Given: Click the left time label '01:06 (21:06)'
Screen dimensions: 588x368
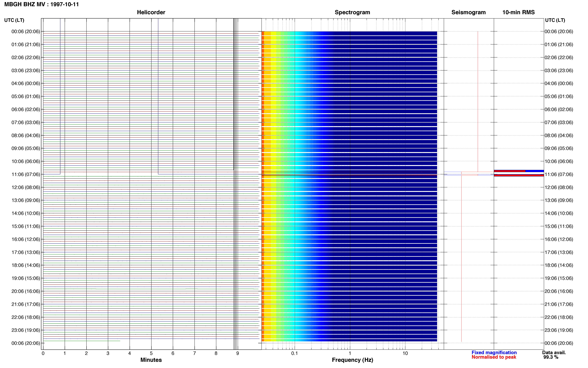Looking at the screenshot, I should (x=26, y=45).
